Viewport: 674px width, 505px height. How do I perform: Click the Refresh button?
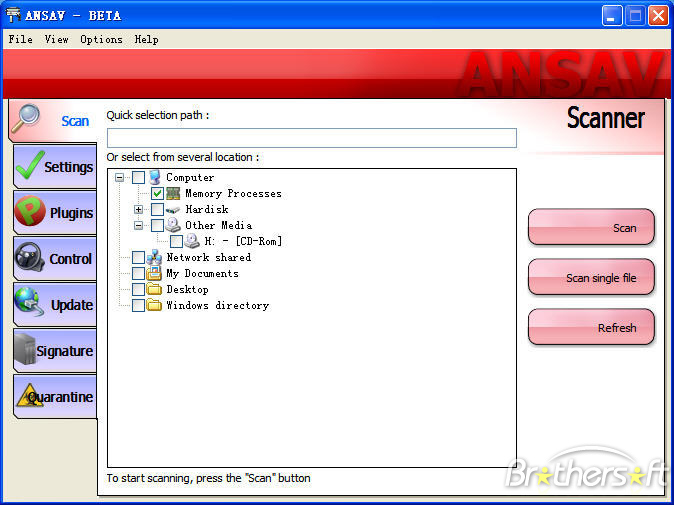click(x=591, y=327)
